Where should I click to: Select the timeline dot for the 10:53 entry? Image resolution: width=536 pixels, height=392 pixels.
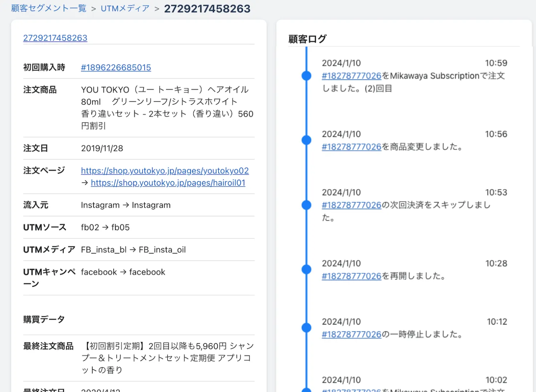point(307,205)
